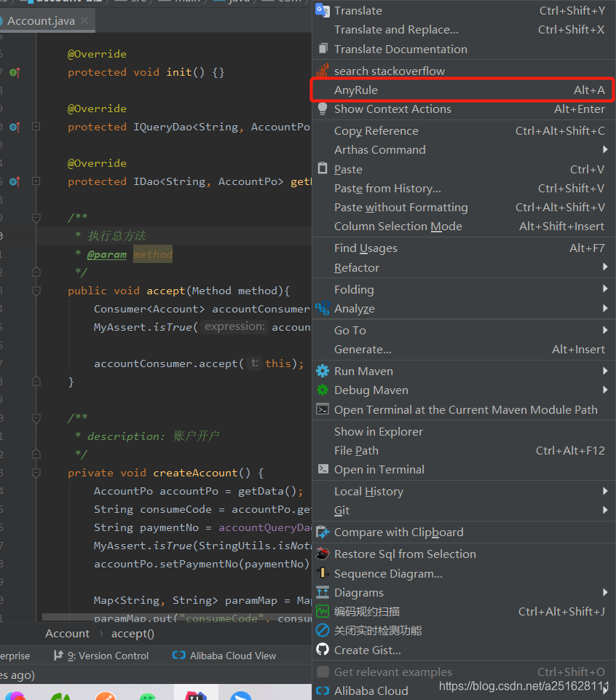
Task: Click override gutter icon beside IDao line
Action: 15,181
